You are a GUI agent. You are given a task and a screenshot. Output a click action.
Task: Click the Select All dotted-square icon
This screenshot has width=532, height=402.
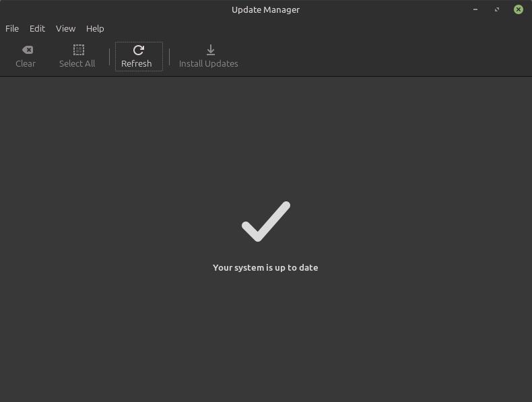point(78,50)
